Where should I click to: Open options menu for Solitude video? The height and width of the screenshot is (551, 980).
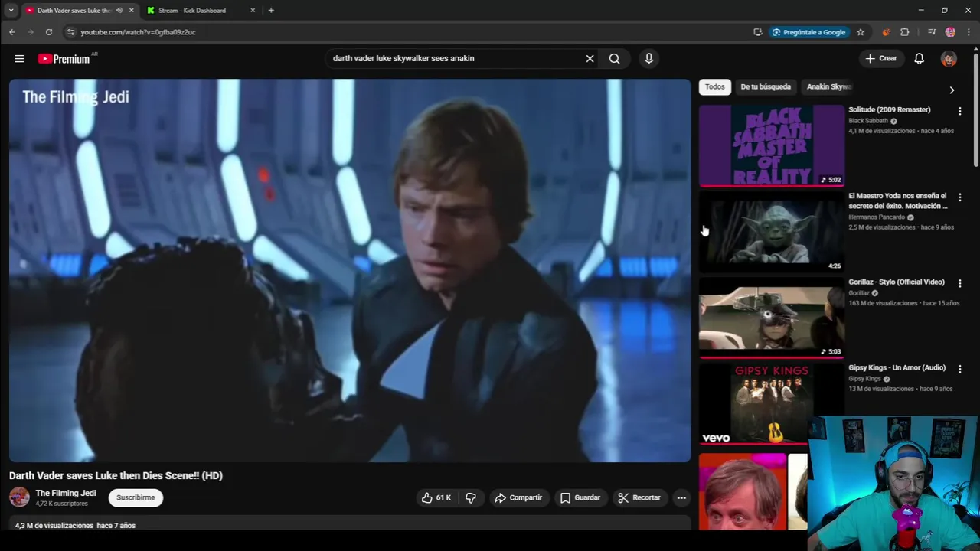[959, 111]
